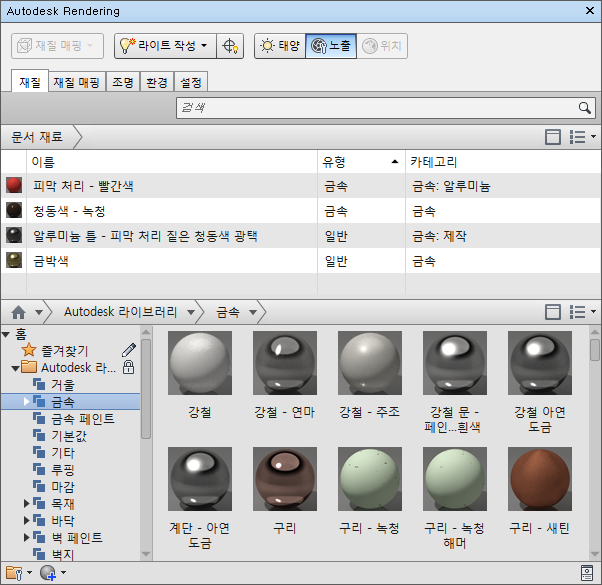Select the 구리 - 녹청 thumbnail
This screenshot has height=585, width=602.
tap(370, 479)
